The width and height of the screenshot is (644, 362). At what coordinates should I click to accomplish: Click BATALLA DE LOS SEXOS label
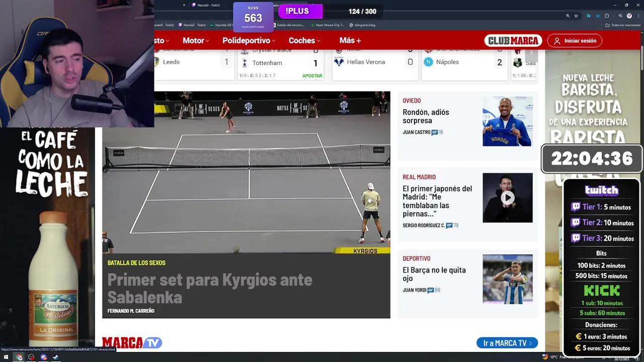pyautogui.click(x=136, y=263)
